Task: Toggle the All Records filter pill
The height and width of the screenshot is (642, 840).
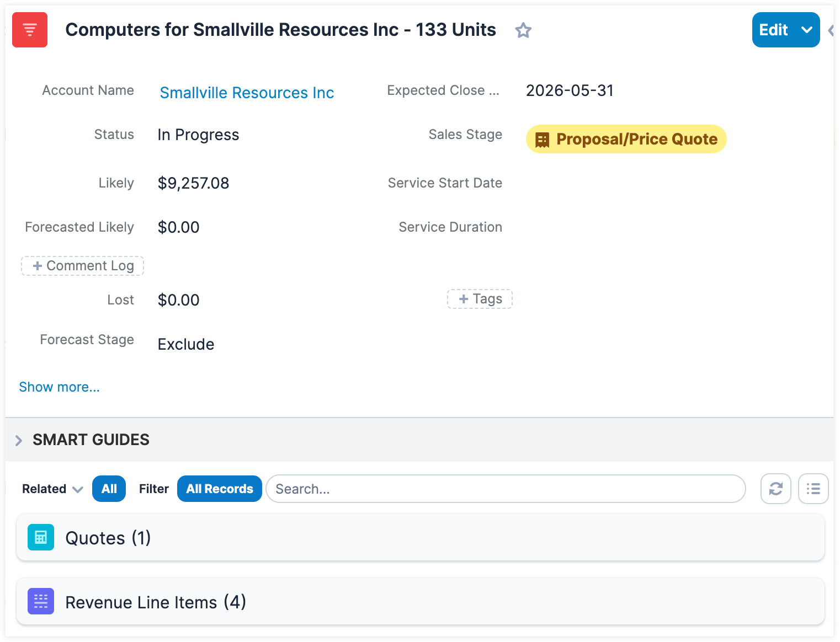Action: [x=219, y=489]
